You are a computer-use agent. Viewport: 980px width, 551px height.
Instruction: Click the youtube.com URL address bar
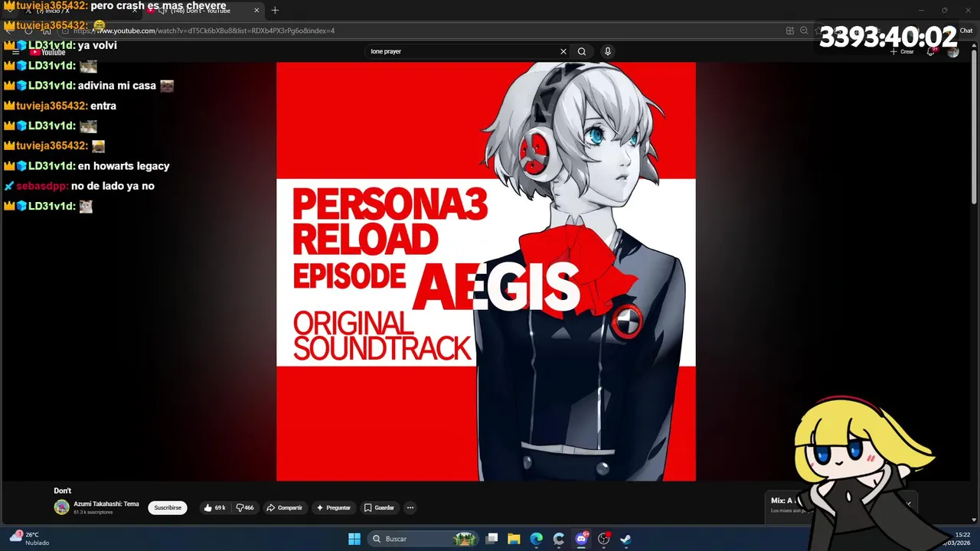pyautogui.click(x=421, y=31)
